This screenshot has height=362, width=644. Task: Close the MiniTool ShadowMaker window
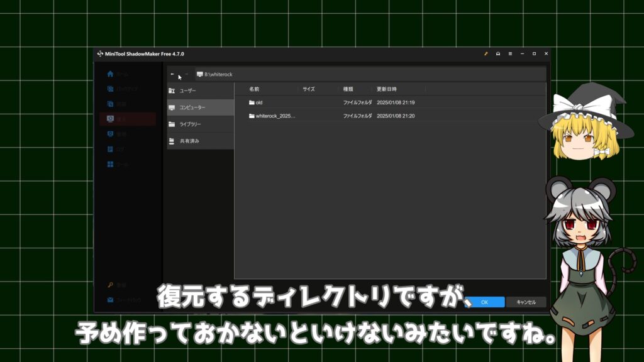[546, 54]
